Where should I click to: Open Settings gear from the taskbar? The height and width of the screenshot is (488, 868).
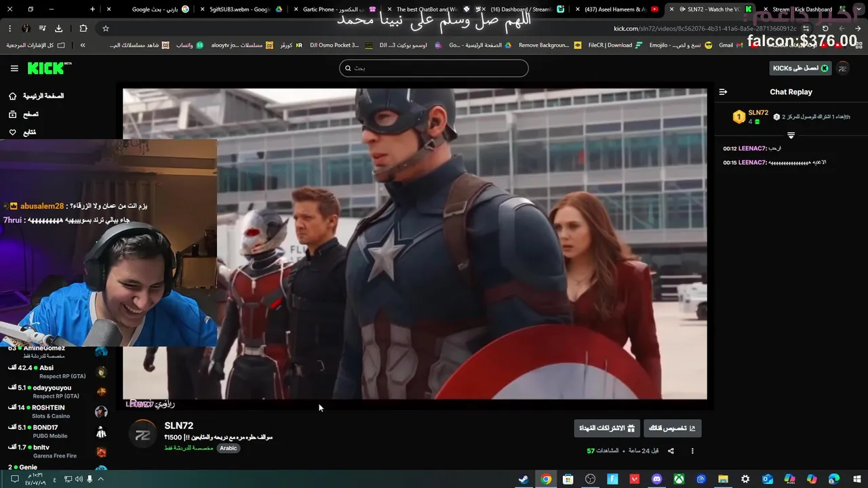click(x=745, y=479)
